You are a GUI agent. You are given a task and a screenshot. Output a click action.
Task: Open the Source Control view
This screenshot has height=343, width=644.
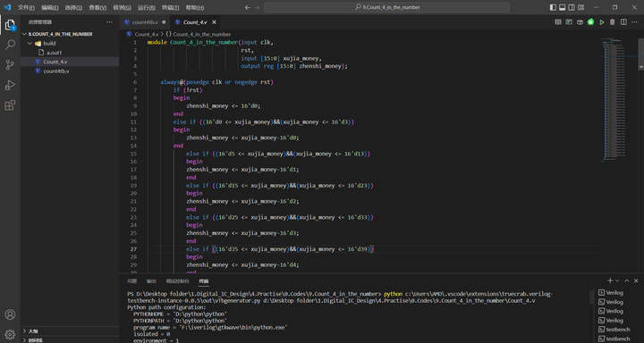coord(10,65)
